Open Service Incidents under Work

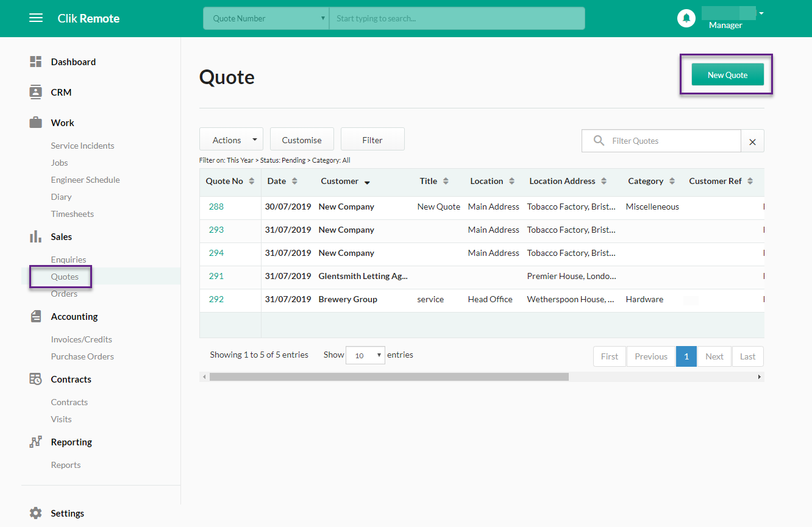[x=82, y=146]
